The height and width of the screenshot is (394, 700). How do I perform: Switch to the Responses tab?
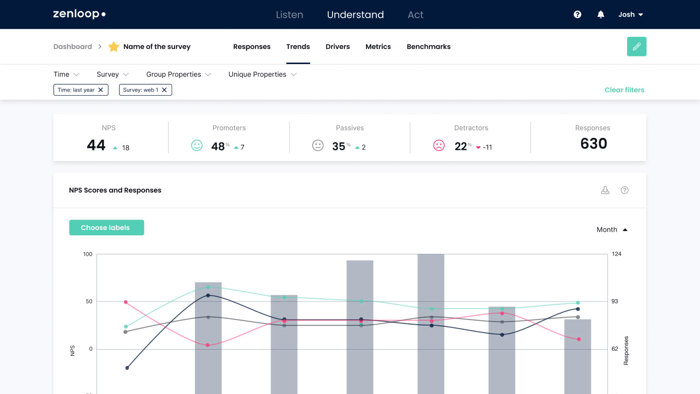pos(252,46)
